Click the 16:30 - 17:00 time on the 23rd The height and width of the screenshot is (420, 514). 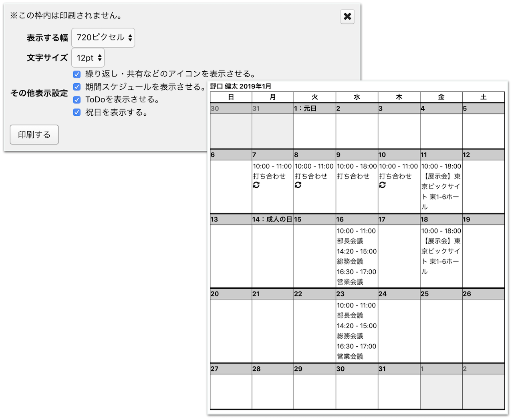[x=357, y=346]
